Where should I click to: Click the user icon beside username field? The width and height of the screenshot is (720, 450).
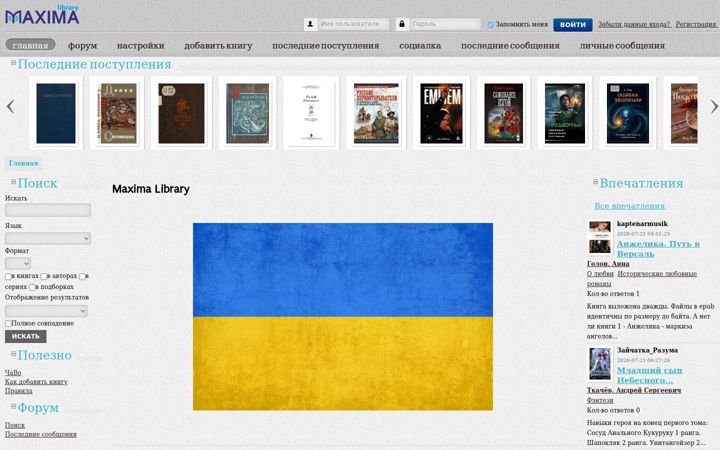click(310, 24)
